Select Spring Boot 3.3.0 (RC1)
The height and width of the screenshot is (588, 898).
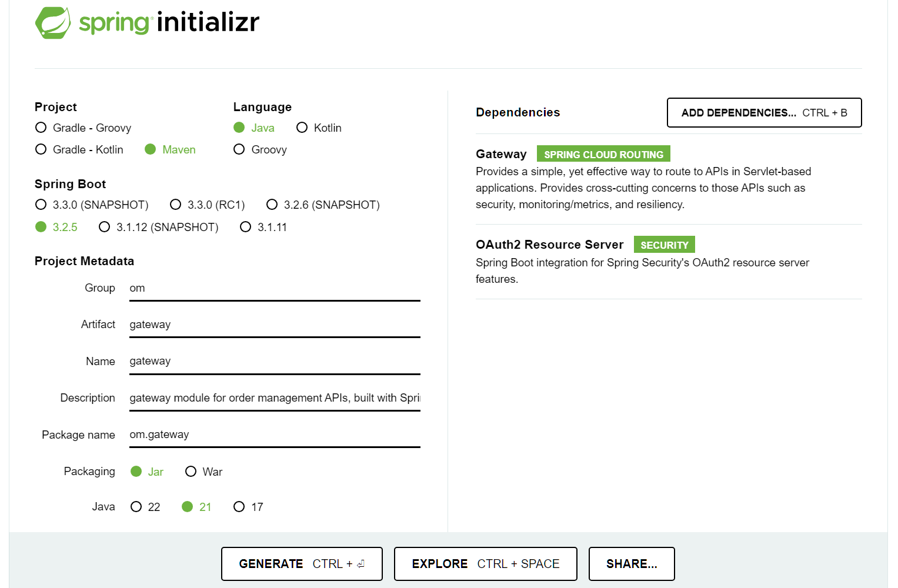click(207, 205)
